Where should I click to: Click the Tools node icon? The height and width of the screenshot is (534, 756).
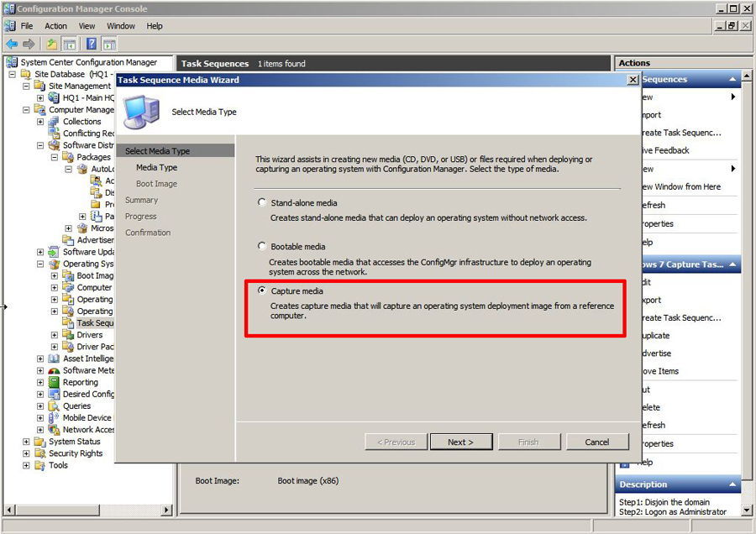click(x=40, y=465)
